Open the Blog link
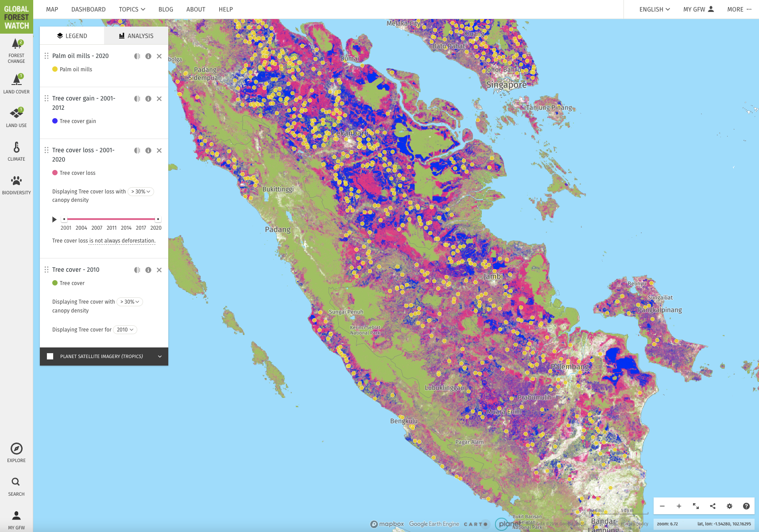Viewport: 759px width, 532px height. click(x=166, y=9)
